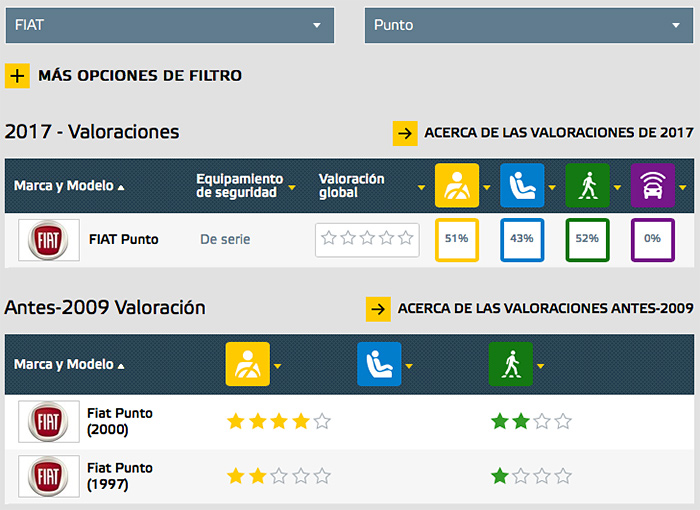The width and height of the screenshot is (700, 510).
Task: Open the FIAT make dropdown
Action: pos(169,25)
